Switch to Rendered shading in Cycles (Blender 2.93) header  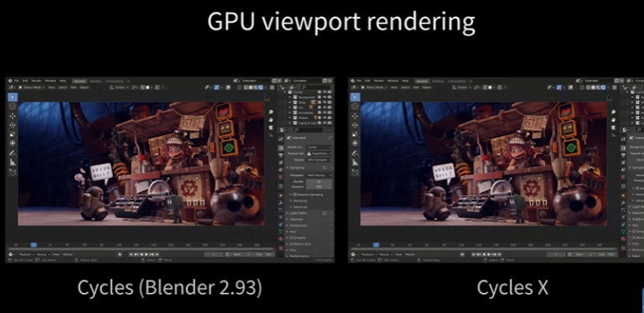[x=261, y=87]
